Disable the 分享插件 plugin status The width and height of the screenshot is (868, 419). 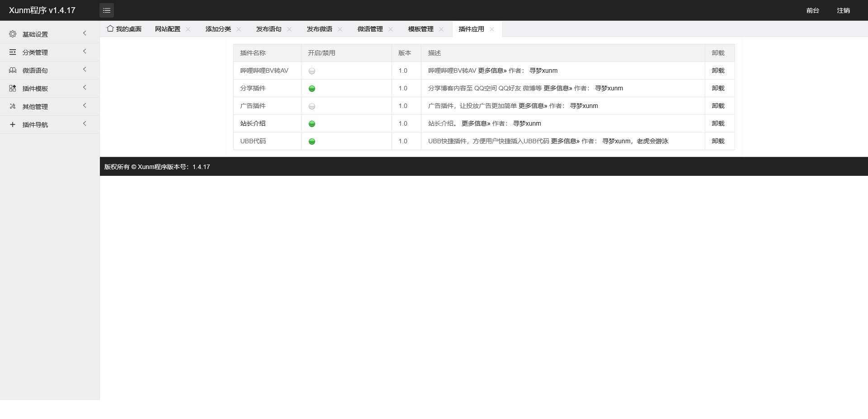(312, 89)
